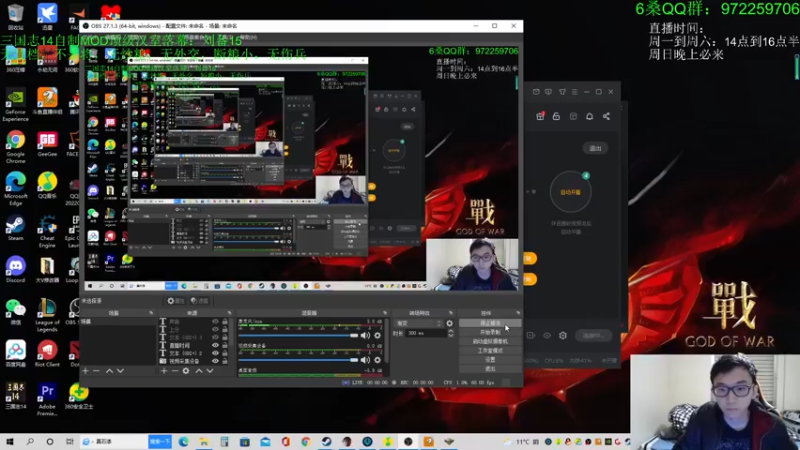Select the Google Chrome desktop icon
The width and height of the screenshot is (800, 450).
point(15,147)
